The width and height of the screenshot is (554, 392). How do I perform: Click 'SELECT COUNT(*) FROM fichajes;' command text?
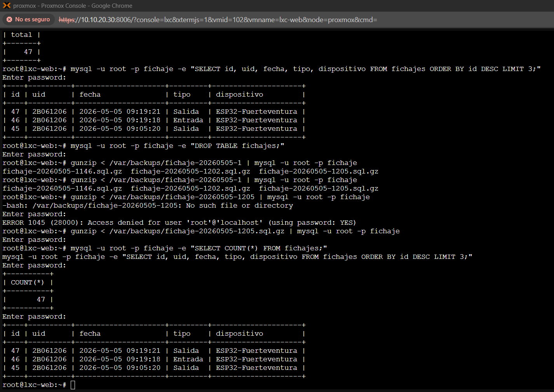coord(259,248)
